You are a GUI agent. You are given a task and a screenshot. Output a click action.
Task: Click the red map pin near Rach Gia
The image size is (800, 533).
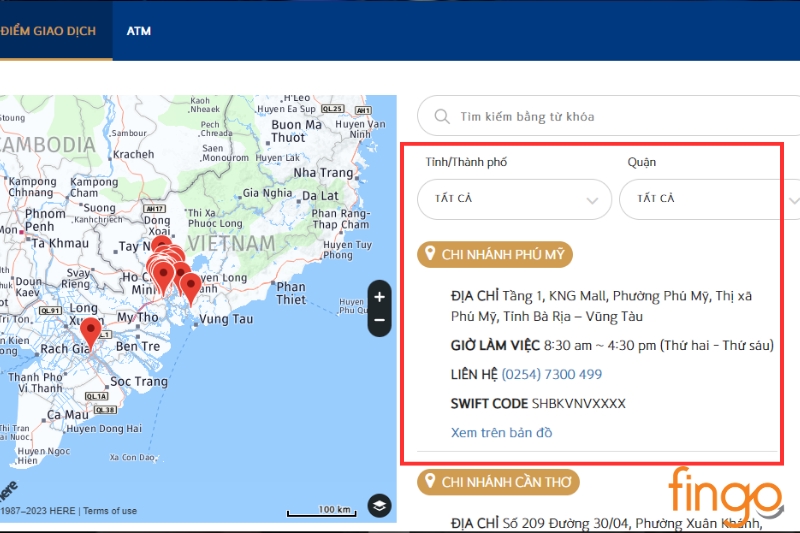pos(91,333)
